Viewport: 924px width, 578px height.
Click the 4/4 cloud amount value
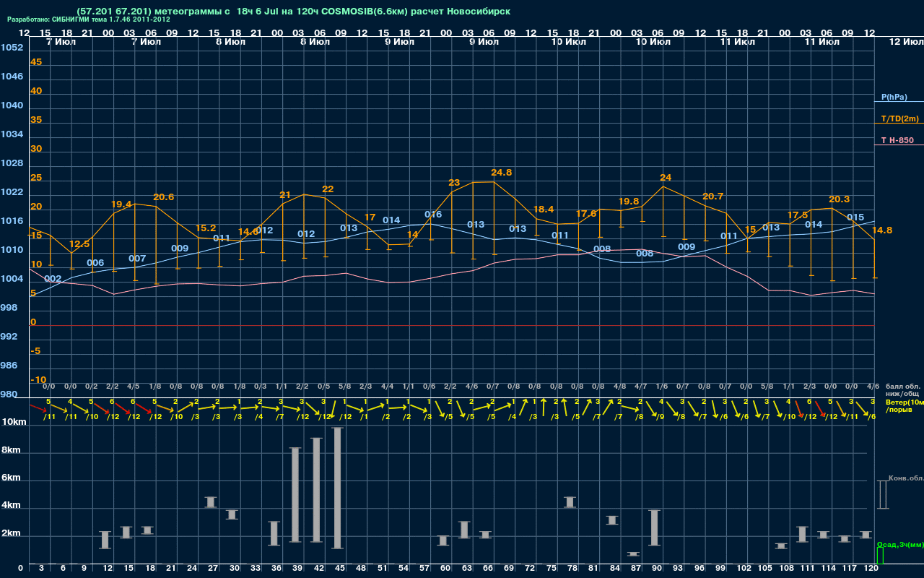(387, 387)
